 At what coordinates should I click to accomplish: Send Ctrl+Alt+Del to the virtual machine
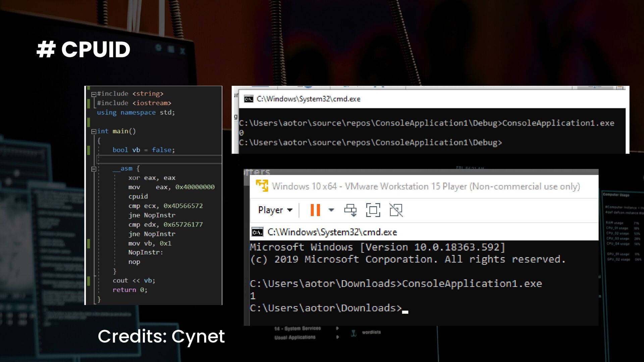(x=351, y=210)
